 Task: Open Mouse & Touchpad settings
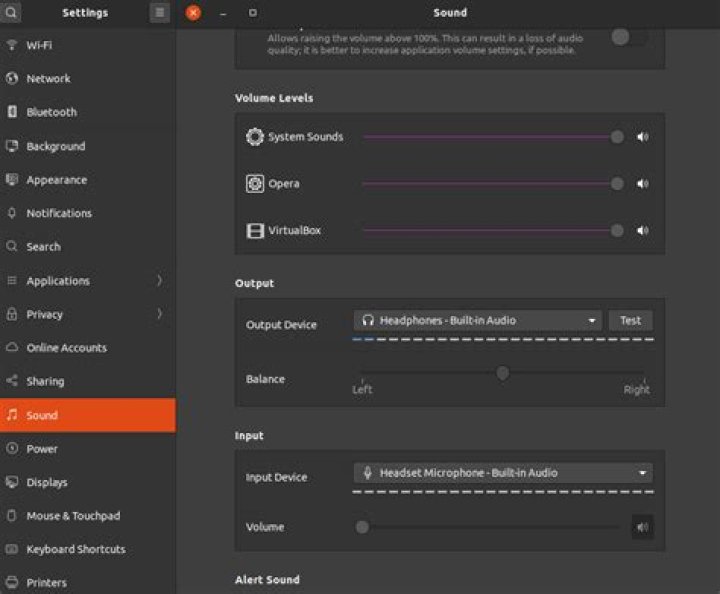pos(88,516)
